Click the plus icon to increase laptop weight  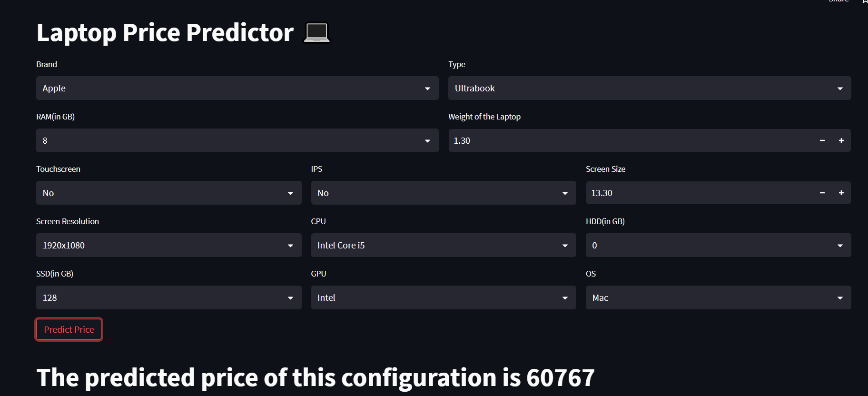click(x=841, y=140)
